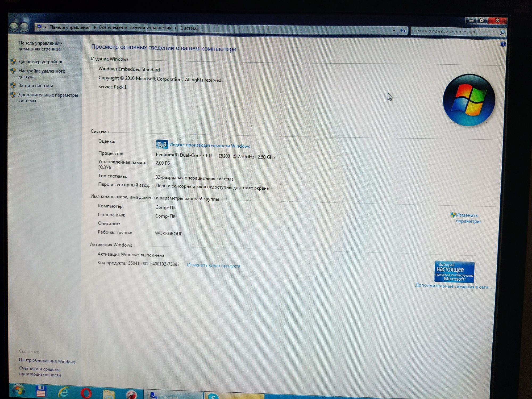Open Защита системы link
Viewport: 532px width, 399px height.
(x=36, y=86)
